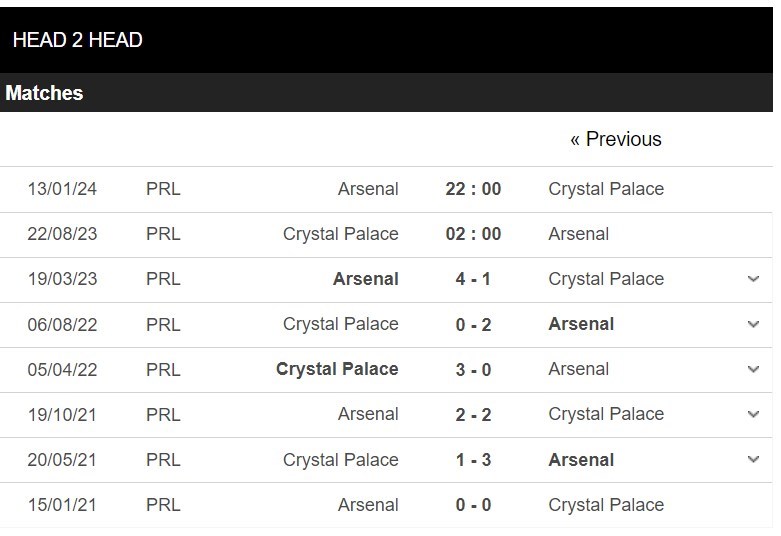The image size is (781, 536).
Task: Select the HEAD 2 HEAD section title
Action: pos(78,40)
